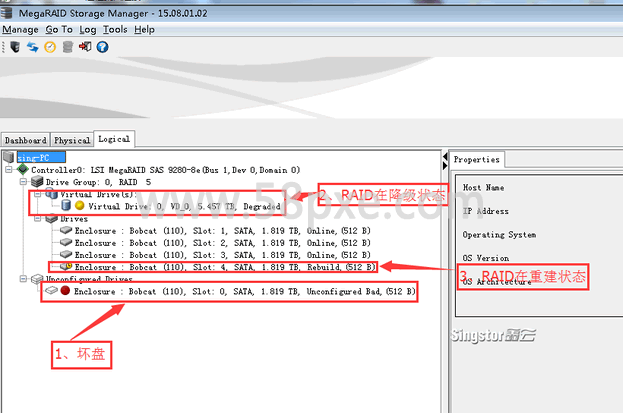The height and width of the screenshot is (413, 623).
Task: Click the Slot 1 drive icon
Action: coord(66,230)
